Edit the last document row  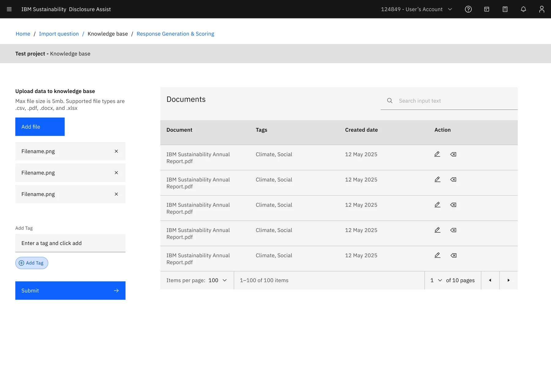coord(437,255)
